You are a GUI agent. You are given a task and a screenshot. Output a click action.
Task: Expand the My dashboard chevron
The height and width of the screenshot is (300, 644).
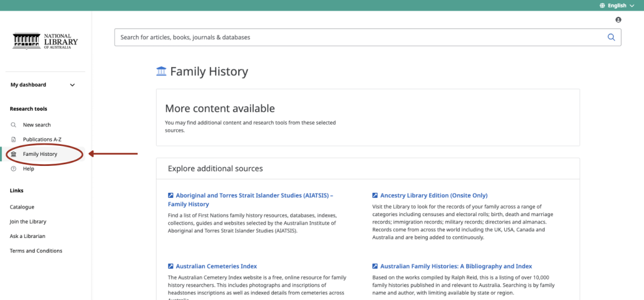coord(72,85)
